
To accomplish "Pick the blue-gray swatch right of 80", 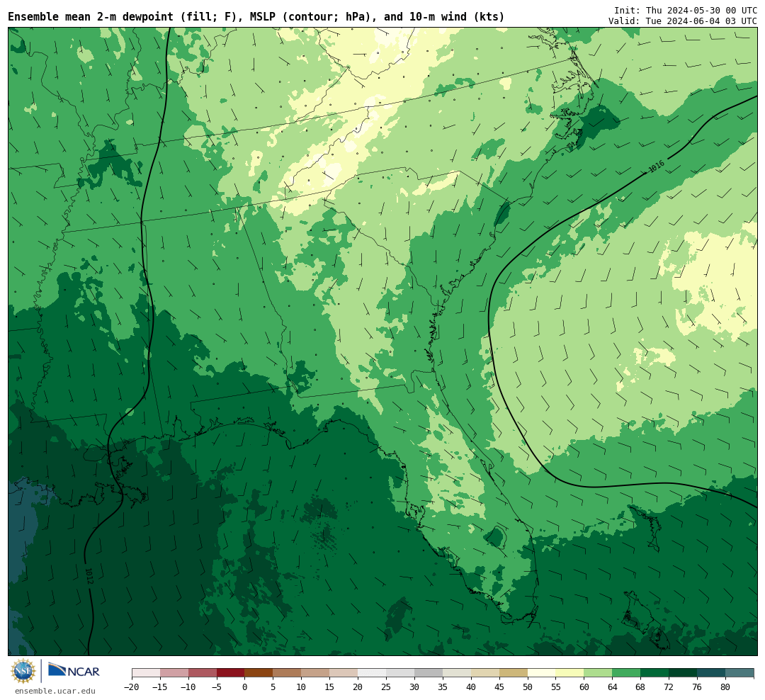I will [739, 673].
